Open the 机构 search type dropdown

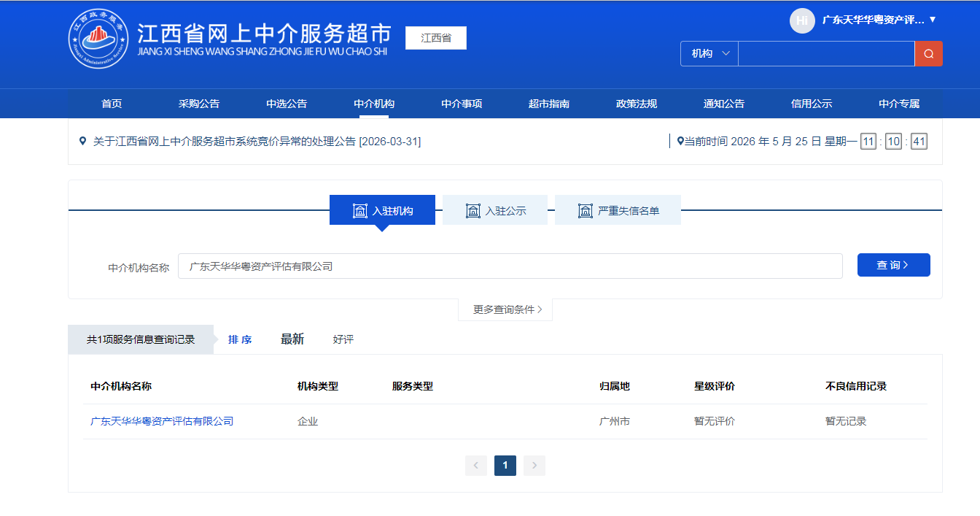tap(709, 53)
